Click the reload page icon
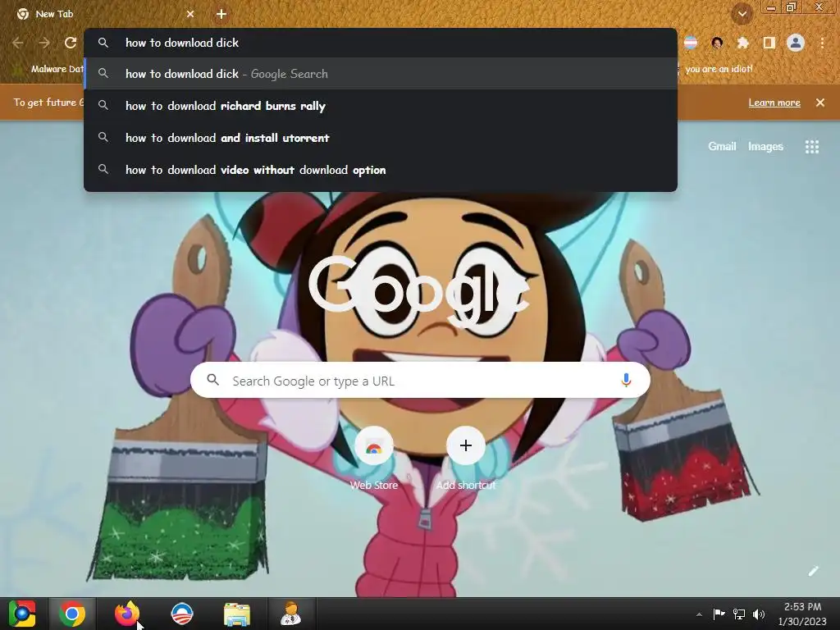 coord(71,43)
